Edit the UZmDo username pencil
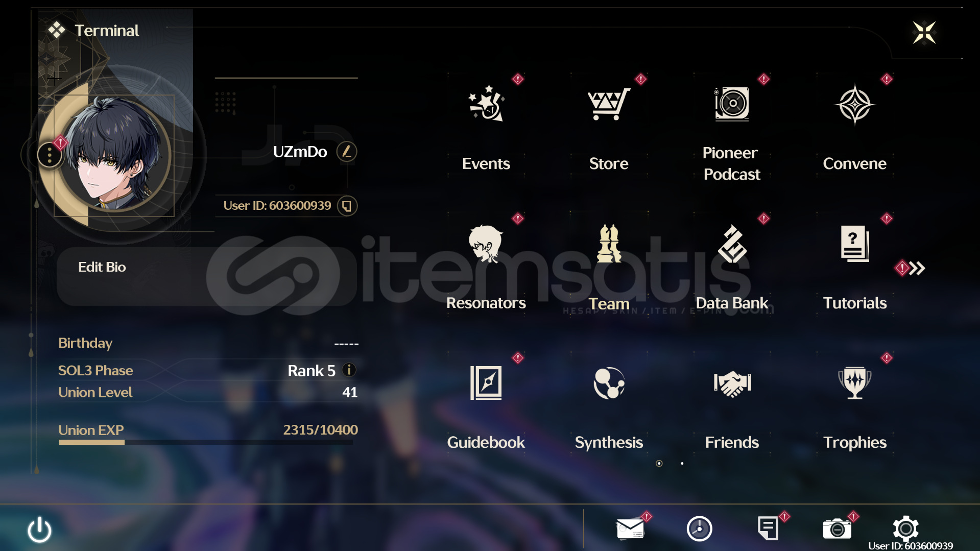 pyautogui.click(x=347, y=152)
